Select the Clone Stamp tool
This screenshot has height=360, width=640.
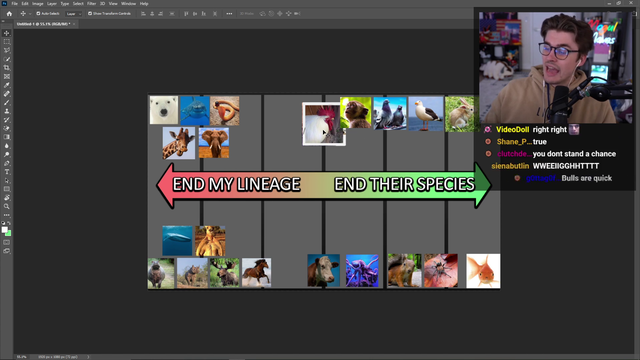coord(7,111)
